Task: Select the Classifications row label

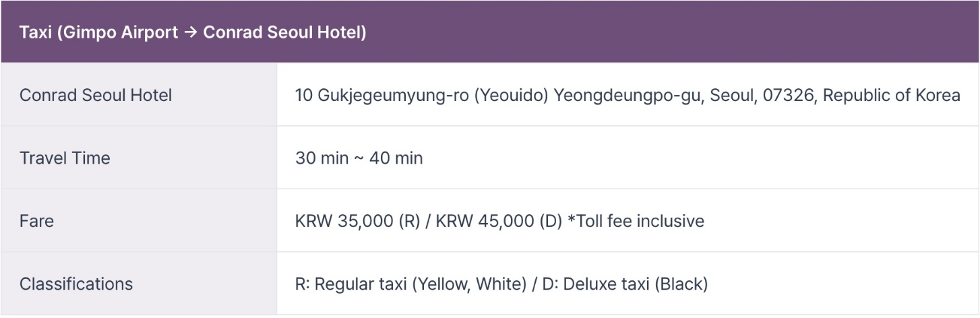Action: pyautogui.click(x=76, y=284)
